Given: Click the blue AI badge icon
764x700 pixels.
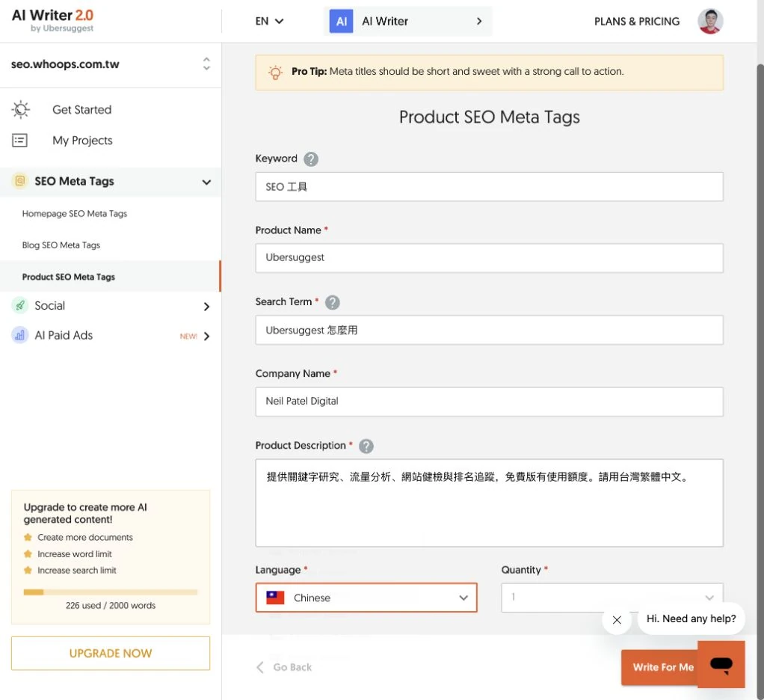Looking at the screenshot, I should pyautogui.click(x=341, y=22).
